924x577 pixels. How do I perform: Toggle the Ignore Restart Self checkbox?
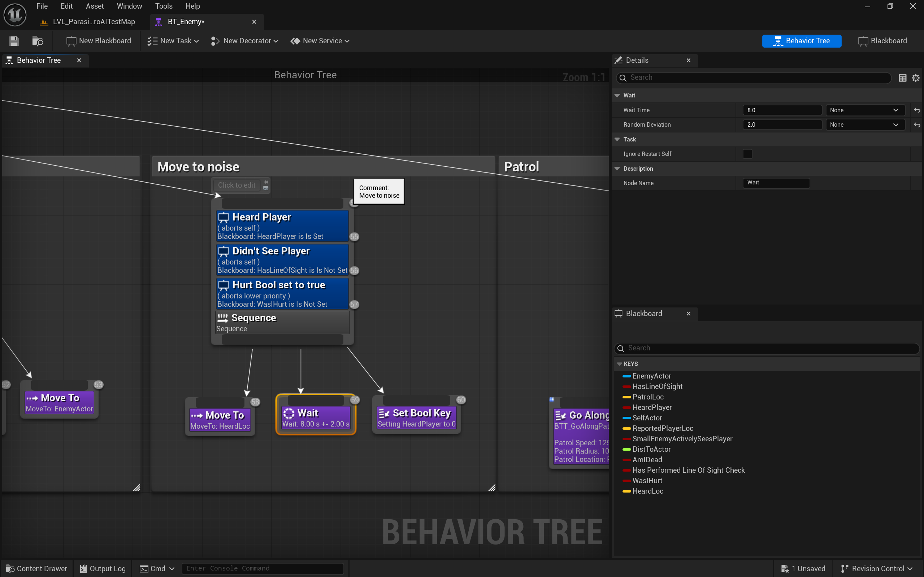click(747, 154)
